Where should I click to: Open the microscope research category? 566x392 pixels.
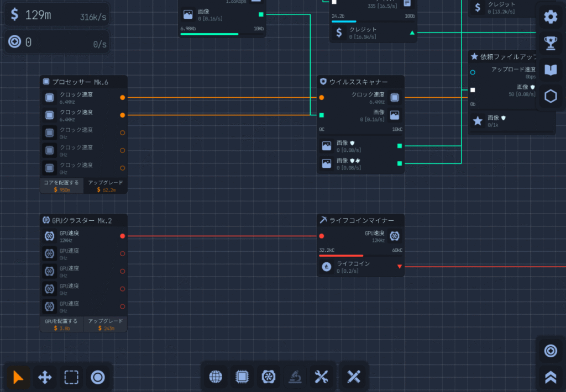click(295, 377)
